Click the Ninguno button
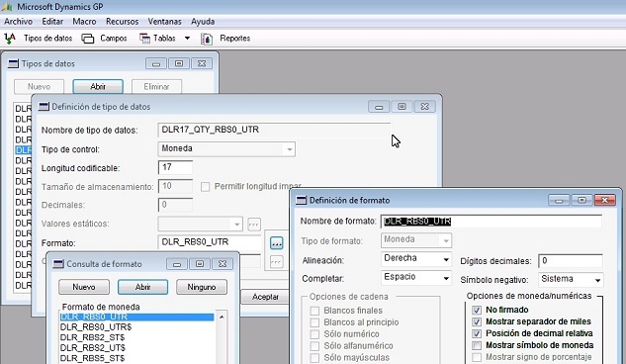 (x=202, y=287)
